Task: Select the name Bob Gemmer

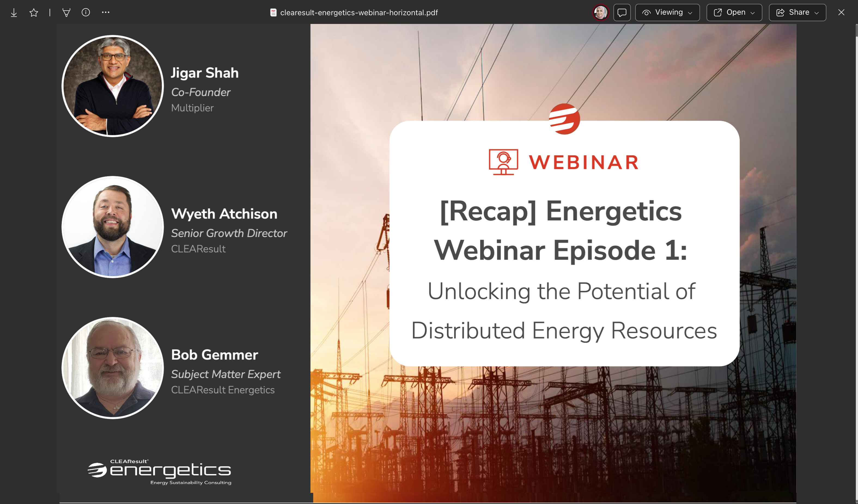Action: pyautogui.click(x=215, y=355)
